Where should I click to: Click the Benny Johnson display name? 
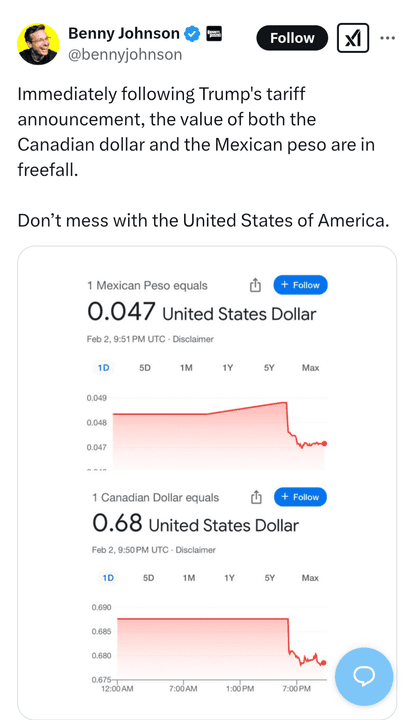124,34
